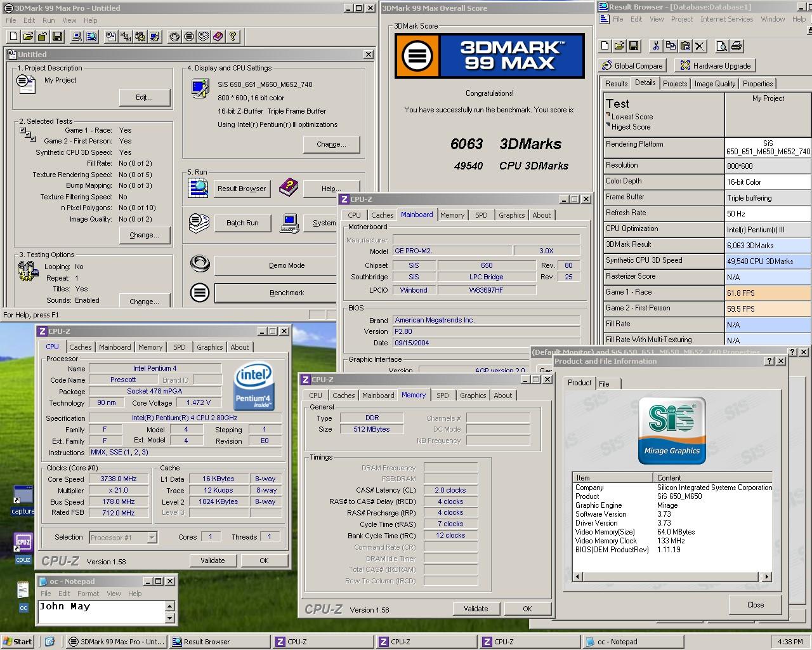Click the question mark icon in 3DMark toolbar
This screenshot has height=650, width=812.
pyautogui.click(x=233, y=36)
